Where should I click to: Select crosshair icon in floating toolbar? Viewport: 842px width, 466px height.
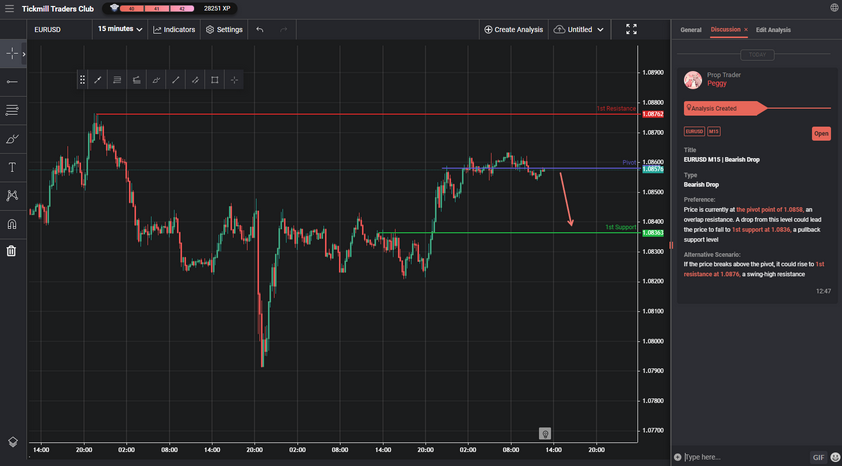pos(234,80)
